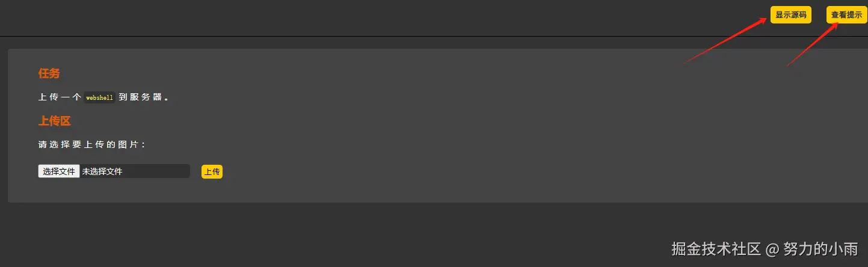Click dark file input area beside 未选择文件

[156, 171]
